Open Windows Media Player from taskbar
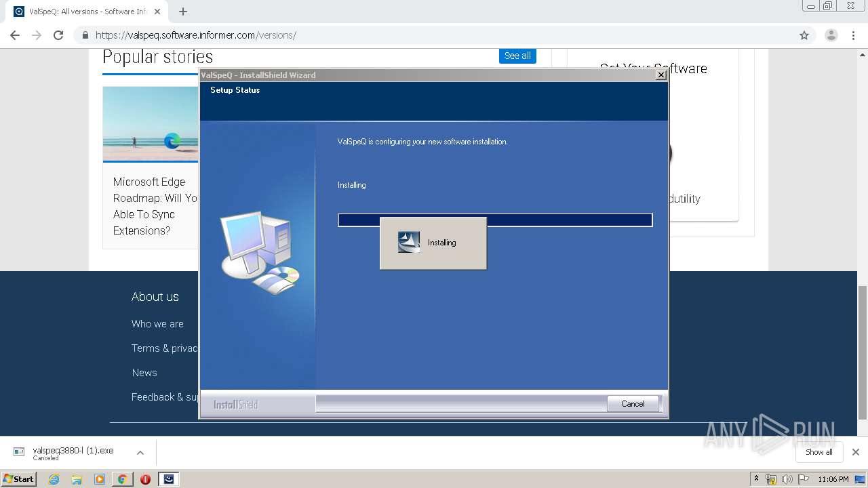 tap(100, 479)
